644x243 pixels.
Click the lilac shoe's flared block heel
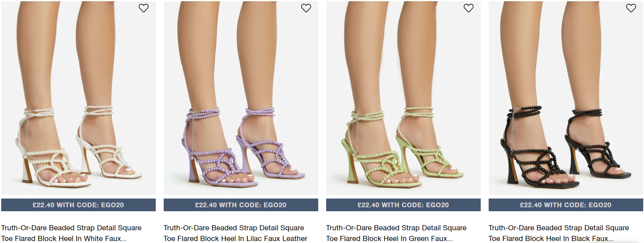click(194, 171)
